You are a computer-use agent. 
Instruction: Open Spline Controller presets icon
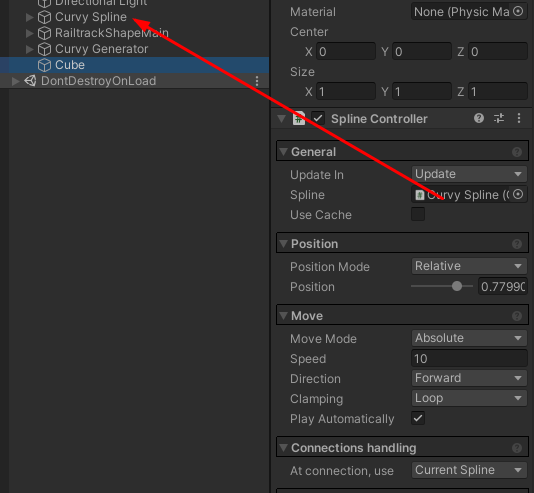click(499, 118)
